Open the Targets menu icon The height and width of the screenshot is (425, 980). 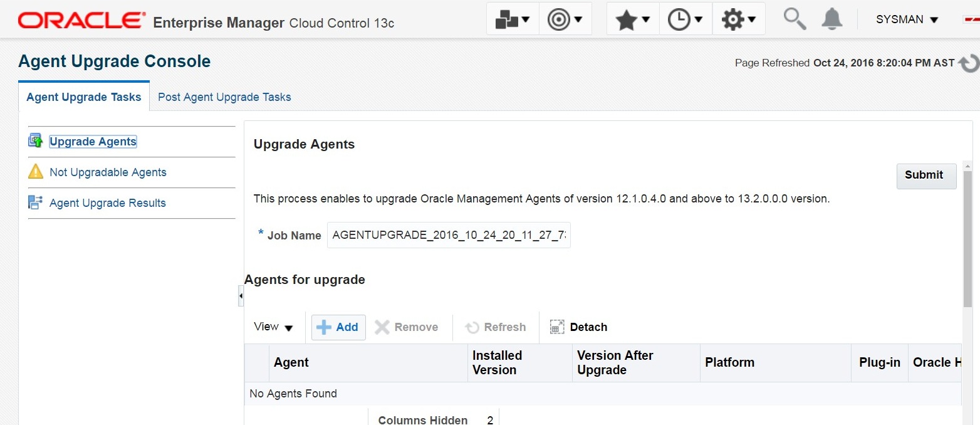pyautogui.click(x=565, y=19)
